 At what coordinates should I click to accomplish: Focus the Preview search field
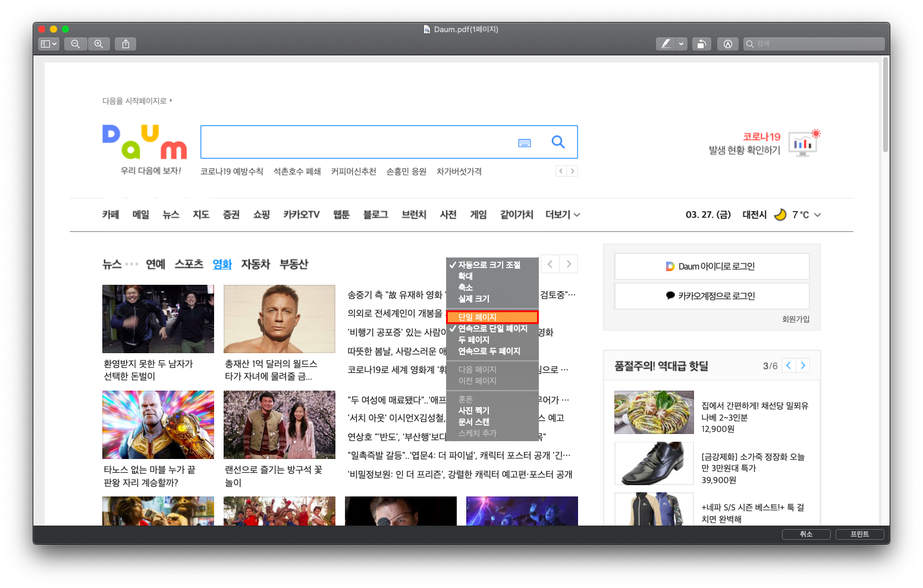click(x=814, y=44)
